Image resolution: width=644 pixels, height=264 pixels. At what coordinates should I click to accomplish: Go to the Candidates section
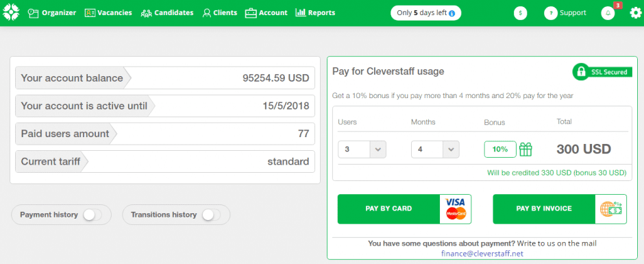point(166,13)
